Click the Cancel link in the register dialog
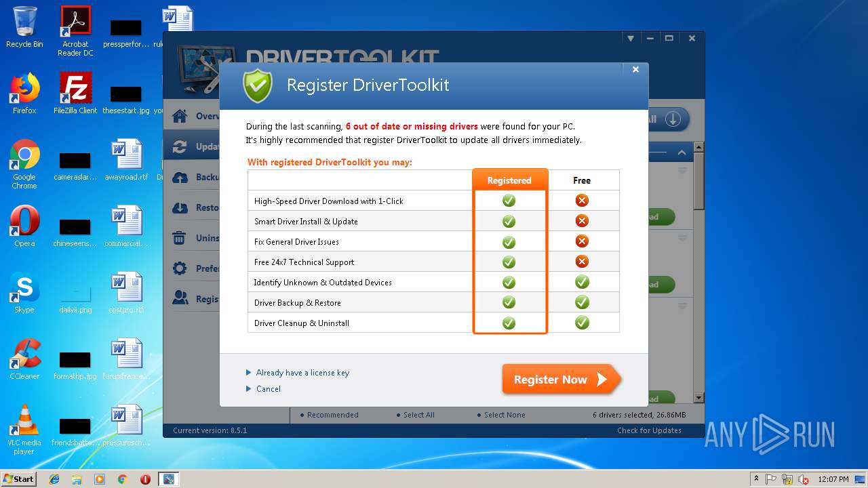 269,389
